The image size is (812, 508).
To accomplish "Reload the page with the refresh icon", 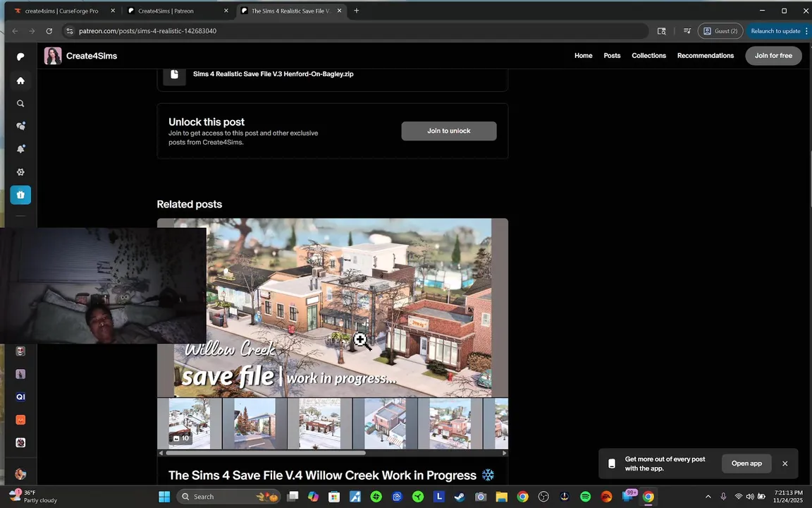I will (49, 31).
